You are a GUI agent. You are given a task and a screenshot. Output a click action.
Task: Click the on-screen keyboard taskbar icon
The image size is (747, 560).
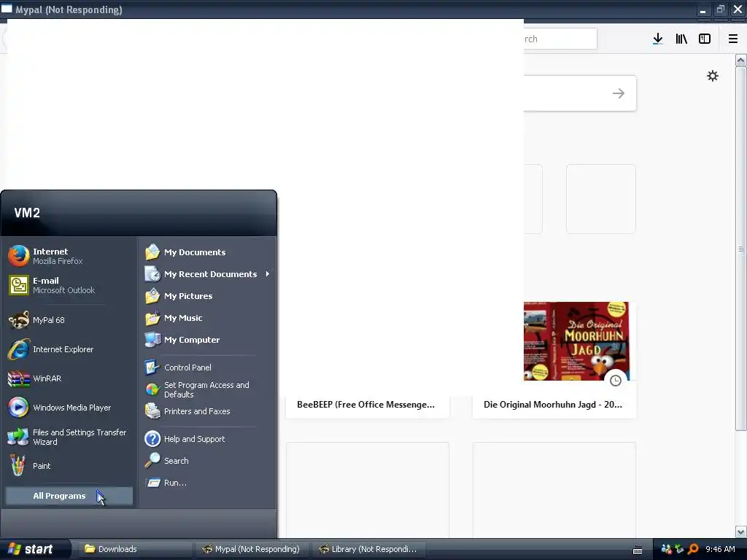click(638, 550)
